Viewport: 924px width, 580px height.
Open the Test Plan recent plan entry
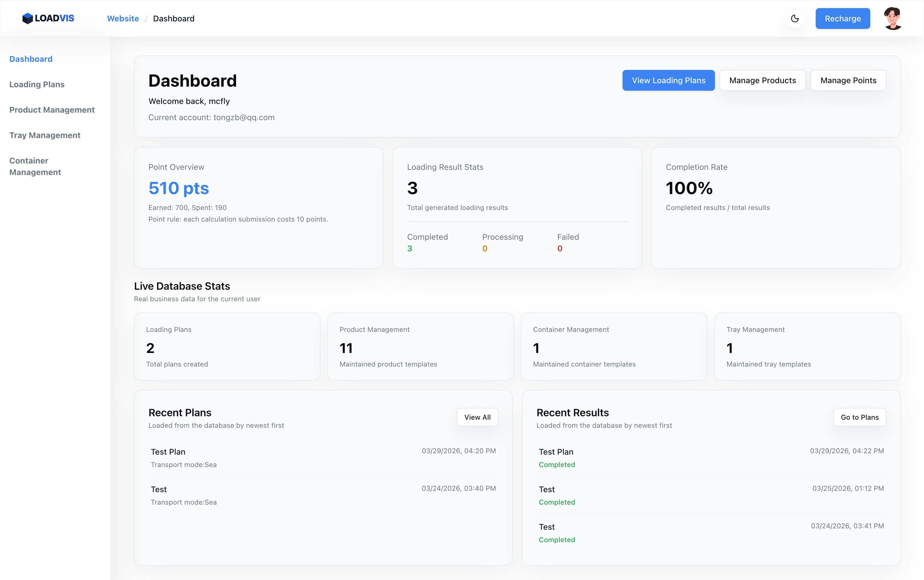pos(168,452)
